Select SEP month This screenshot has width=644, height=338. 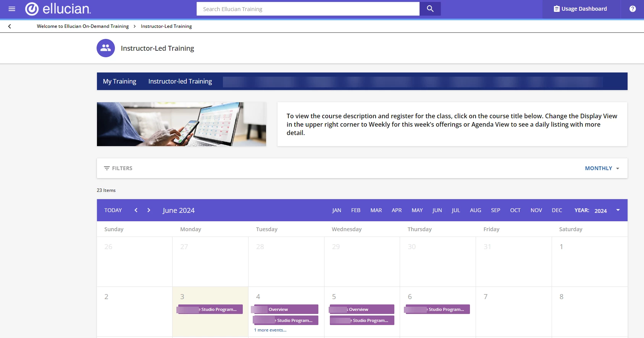pos(496,210)
